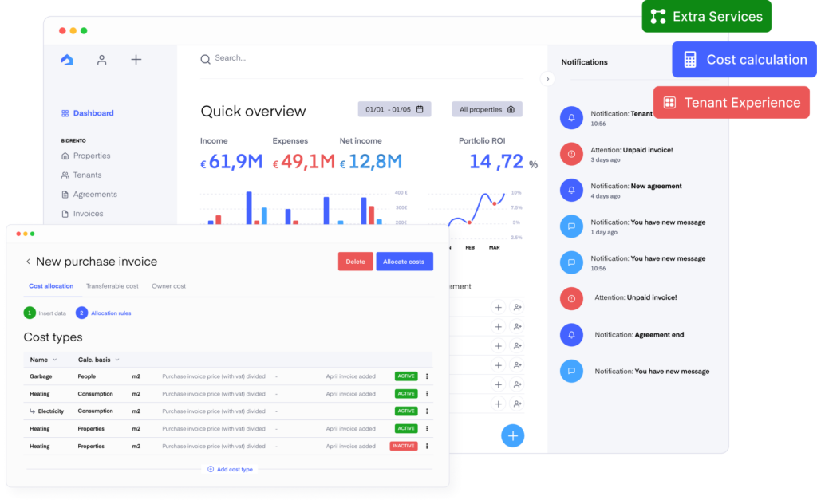Click the Agreements document icon
817x504 pixels.
click(x=65, y=194)
